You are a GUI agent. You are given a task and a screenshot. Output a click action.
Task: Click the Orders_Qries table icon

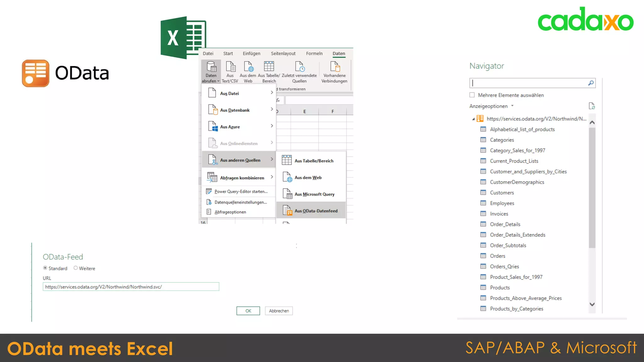click(x=483, y=266)
